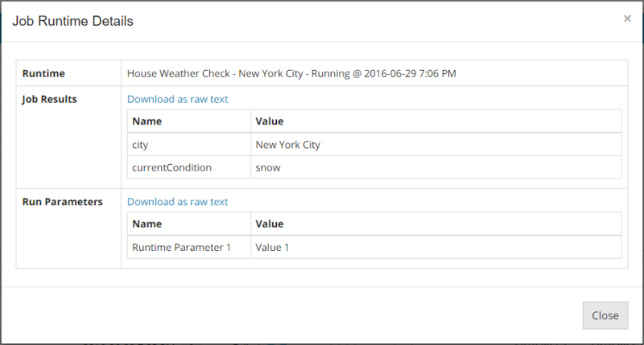Select the Value 1 cell
Image resolution: width=644 pixels, height=345 pixels.
pos(272,247)
